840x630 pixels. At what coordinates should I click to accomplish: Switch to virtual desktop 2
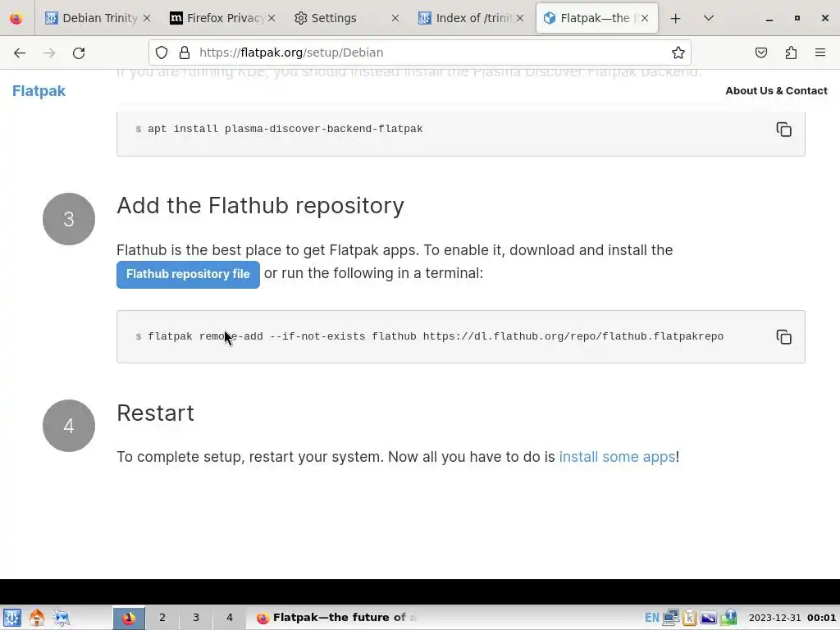(x=162, y=618)
